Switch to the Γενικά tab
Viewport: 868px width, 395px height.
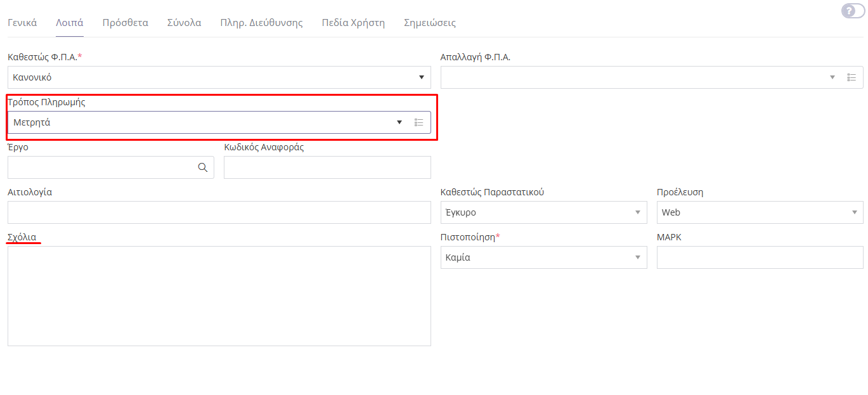(x=22, y=23)
